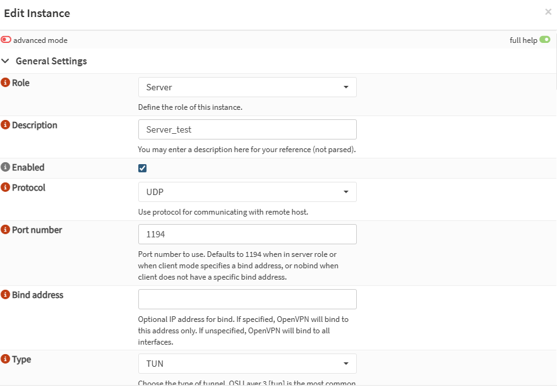
Task: Uncheck the Enabled checkbox
Action: point(143,168)
